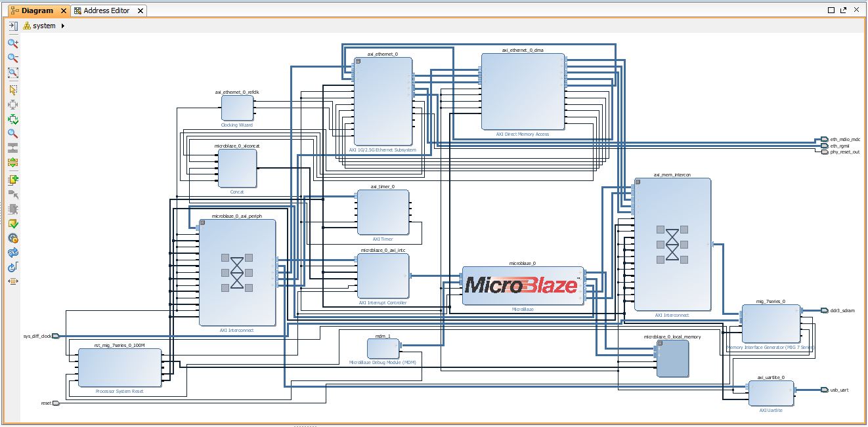Click the gear settings toolbar icon
Image resolution: width=868 pixels, height=427 pixels.
click(x=12, y=238)
